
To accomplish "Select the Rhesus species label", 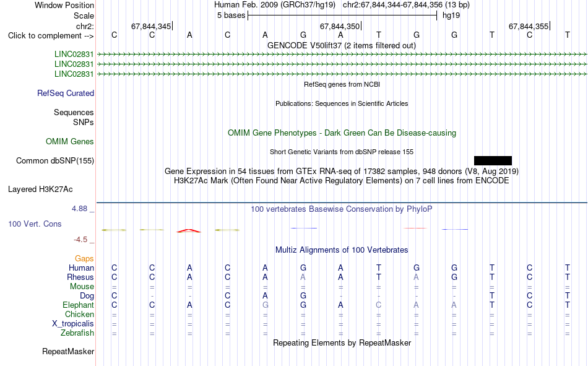I will (x=80, y=277).
